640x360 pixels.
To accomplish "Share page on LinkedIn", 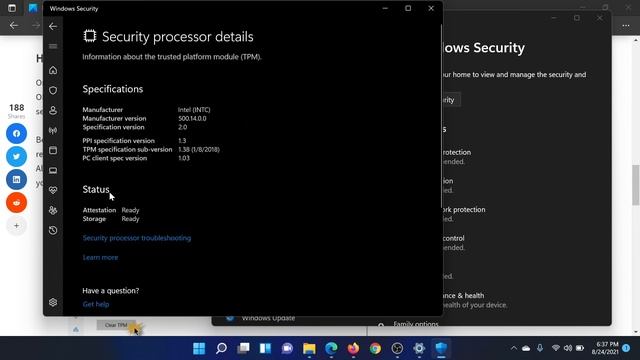I will pyautogui.click(x=16, y=180).
